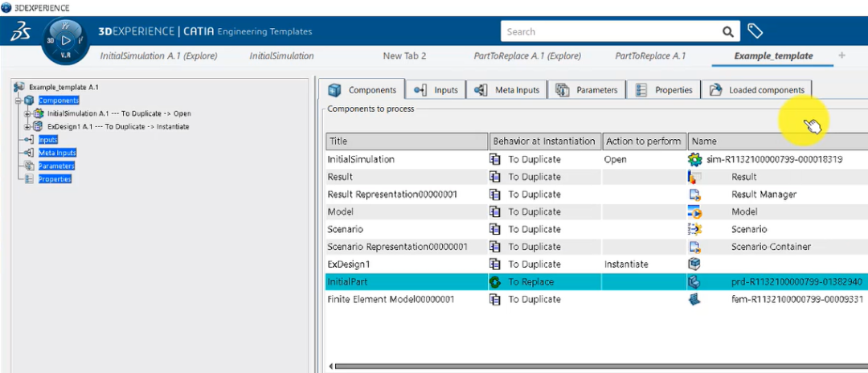The width and height of the screenshot is (868, 373).
Task: Collapse the Components tree node
Action: [x=18, y=100]
